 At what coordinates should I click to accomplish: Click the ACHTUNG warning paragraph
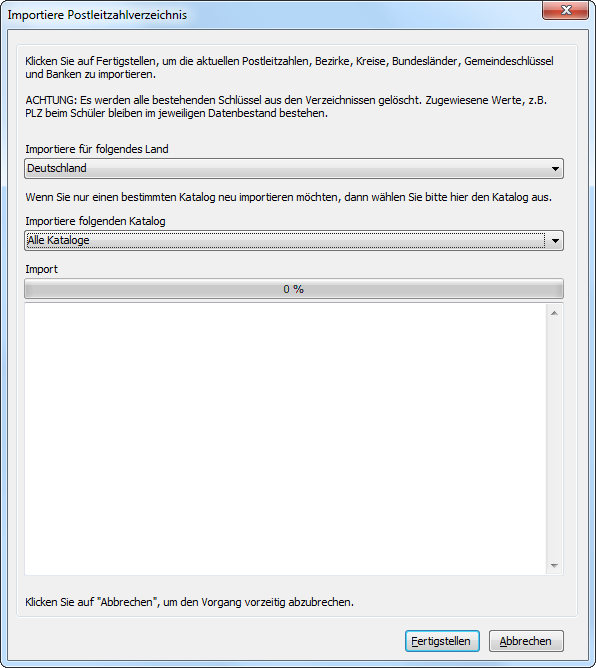(286, 107)
